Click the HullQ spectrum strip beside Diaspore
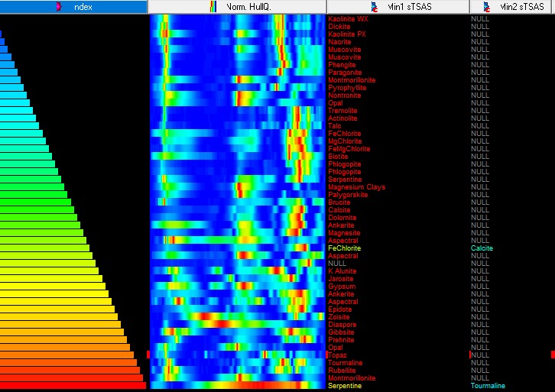555x392 pixels. [x=237, y=325]
